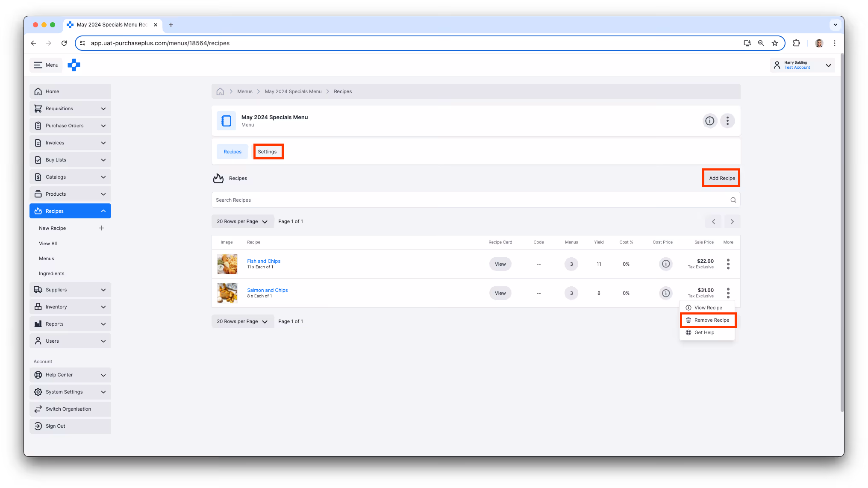Go to previous page arrow at top
Image resolution: width=868 pixels, height=488 pixels.
713,221
